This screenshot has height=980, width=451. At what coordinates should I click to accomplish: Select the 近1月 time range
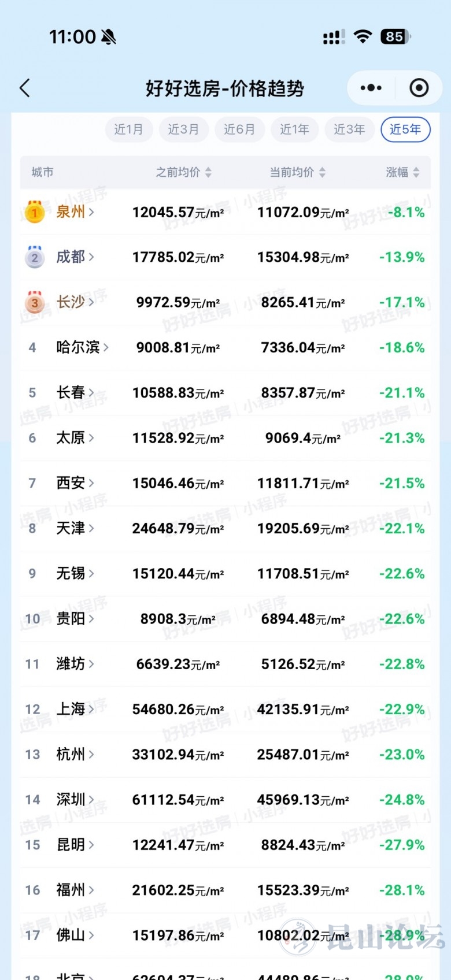[x=128, y=129]
